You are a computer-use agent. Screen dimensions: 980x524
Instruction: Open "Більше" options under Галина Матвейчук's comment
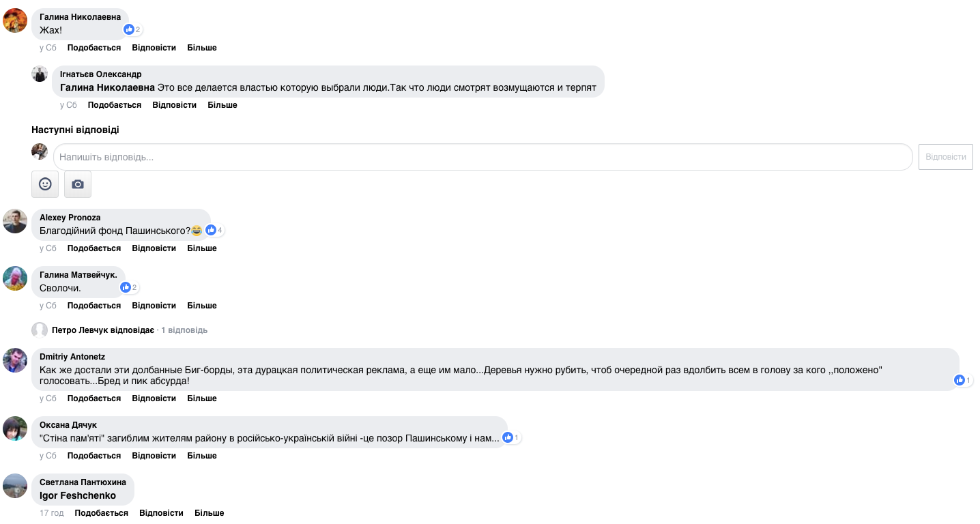pyautogui.click(x=202, y=306)
